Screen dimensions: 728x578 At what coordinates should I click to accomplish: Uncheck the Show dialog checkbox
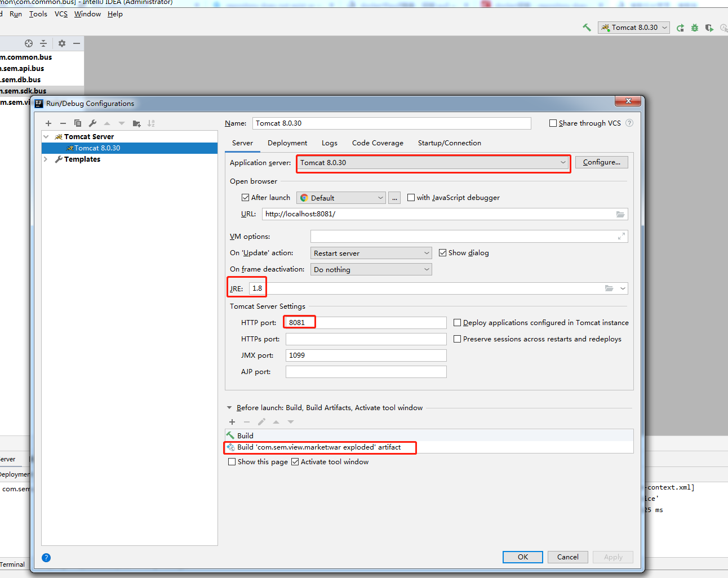pyautogui.click(x=443, y=253)
